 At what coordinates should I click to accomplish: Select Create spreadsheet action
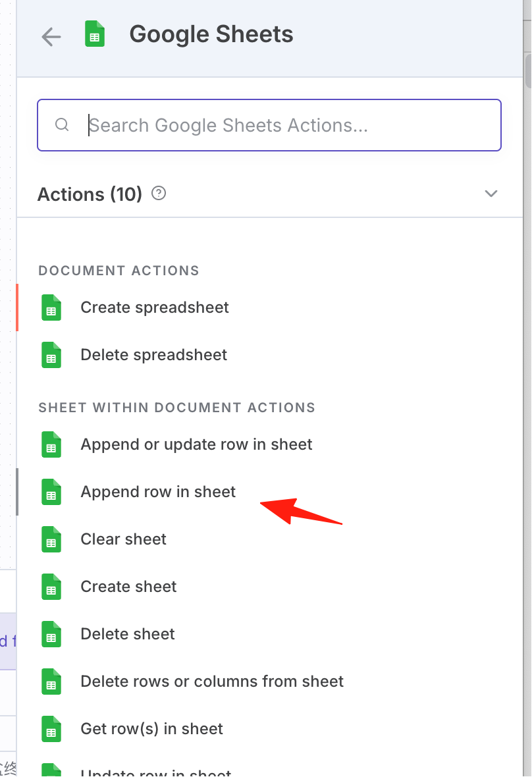[x=155, y=308]
